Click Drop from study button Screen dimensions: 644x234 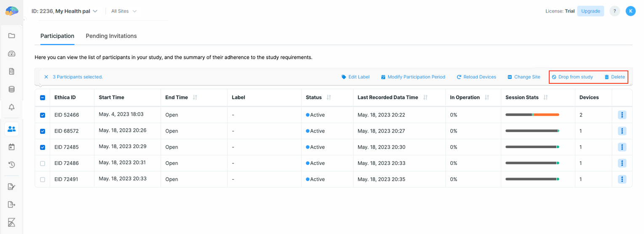572,77
